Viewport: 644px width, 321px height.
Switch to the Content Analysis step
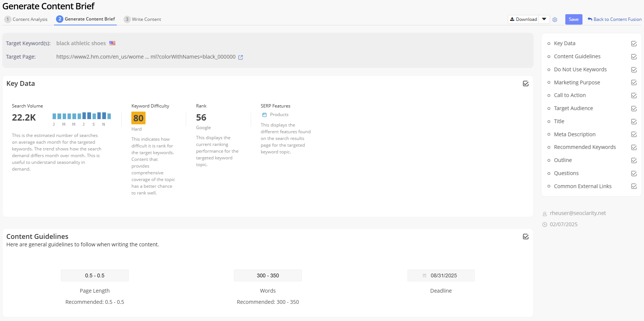[26, 19]
